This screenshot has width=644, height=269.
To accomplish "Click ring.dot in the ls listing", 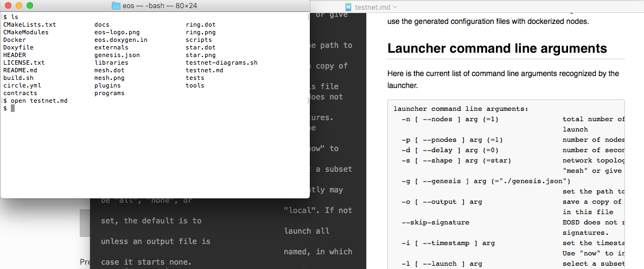I will tap(201, 24).
